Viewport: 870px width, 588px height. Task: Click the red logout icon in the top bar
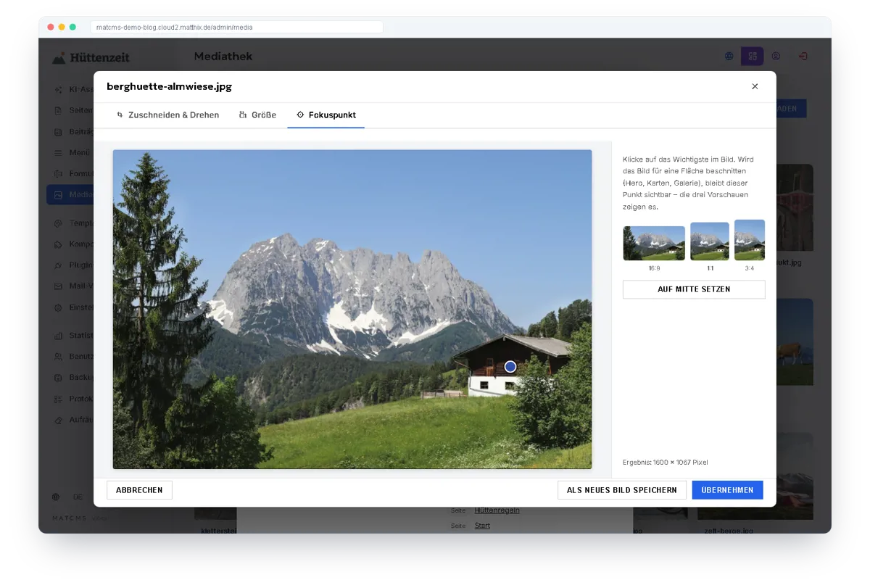pyautogui.click(x=803, y=57)
